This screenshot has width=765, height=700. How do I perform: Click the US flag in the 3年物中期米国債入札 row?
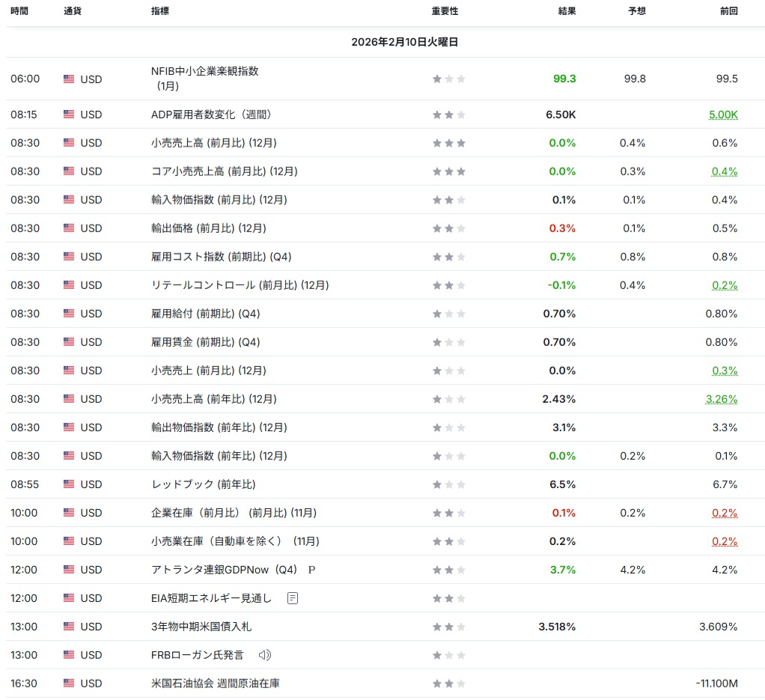pyautogui.click(x=70, y=627)
